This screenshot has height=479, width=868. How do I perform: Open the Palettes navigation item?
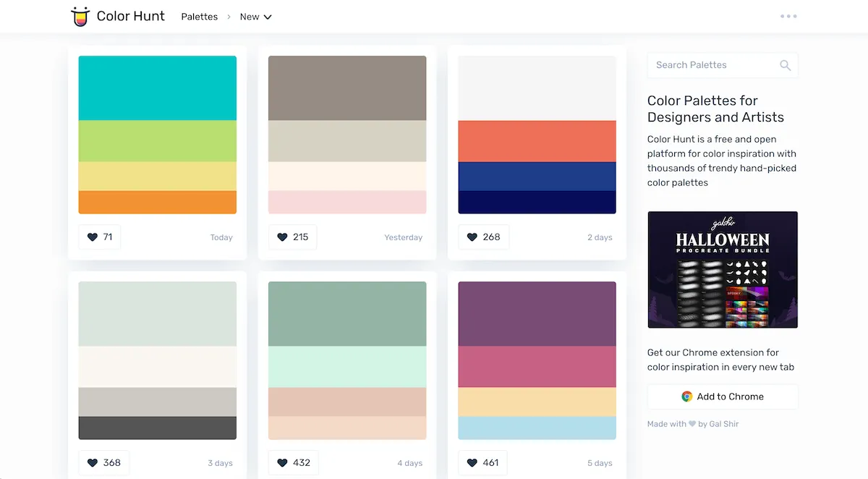[199, 17]
